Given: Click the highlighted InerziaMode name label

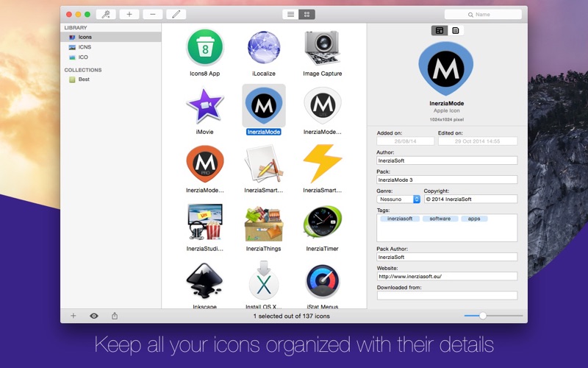Looking at the screenshot, I should pos(264,132).
